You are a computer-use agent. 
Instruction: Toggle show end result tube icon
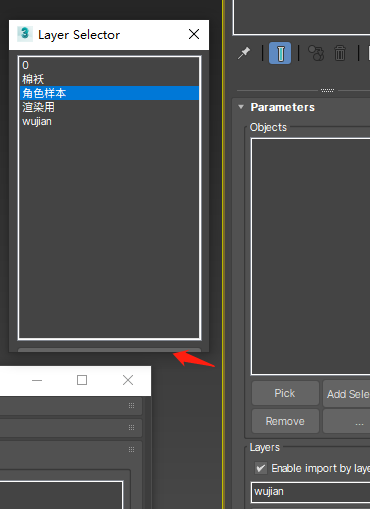coord(280,53)
